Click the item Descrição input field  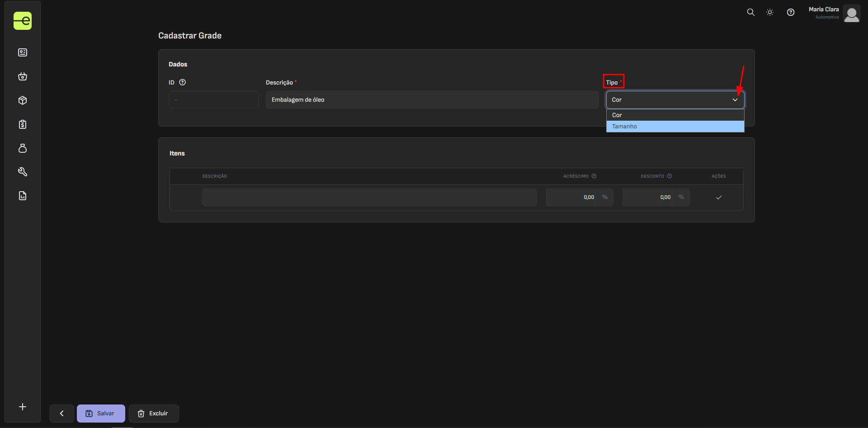point(369,198)
